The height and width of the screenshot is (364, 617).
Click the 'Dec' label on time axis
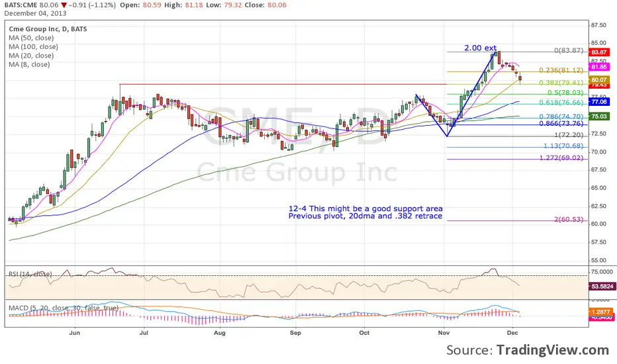[512, 333]
